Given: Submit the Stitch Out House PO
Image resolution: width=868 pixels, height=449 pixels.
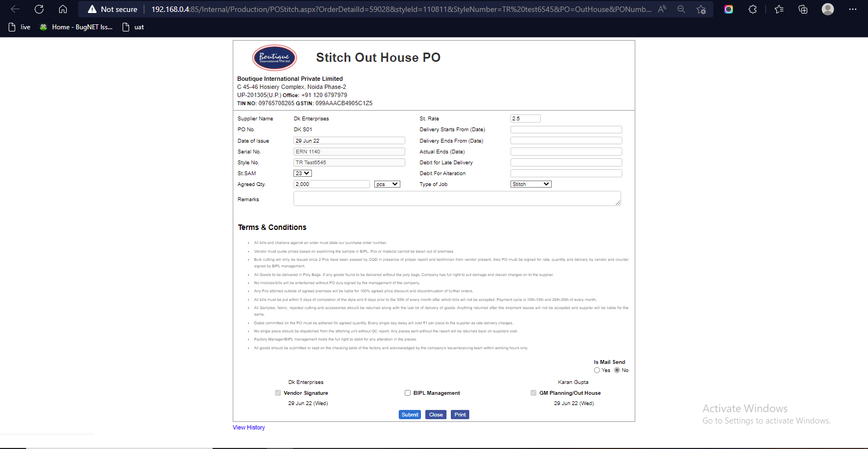Looking at the screenshot, I should [x=410, y=415].
